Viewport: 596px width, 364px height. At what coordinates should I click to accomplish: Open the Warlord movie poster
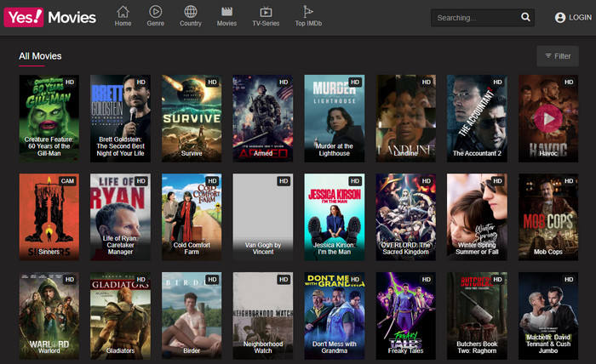(x=49, y=316)
